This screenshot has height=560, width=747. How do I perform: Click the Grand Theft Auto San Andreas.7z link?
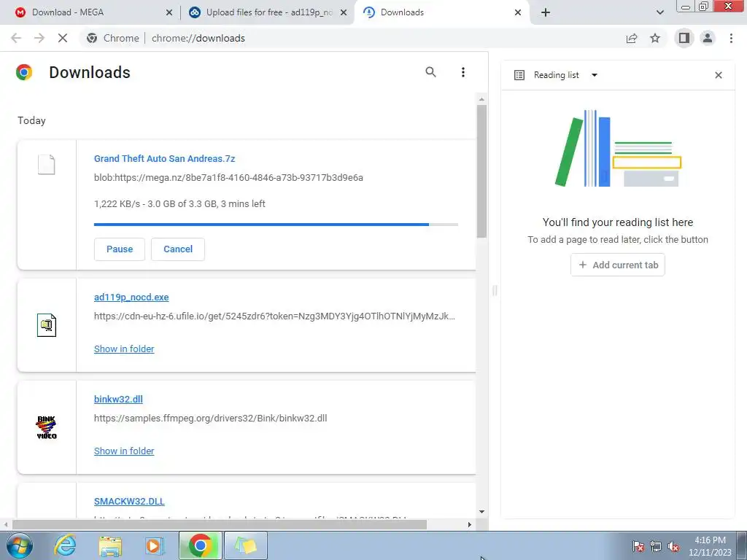164,158
